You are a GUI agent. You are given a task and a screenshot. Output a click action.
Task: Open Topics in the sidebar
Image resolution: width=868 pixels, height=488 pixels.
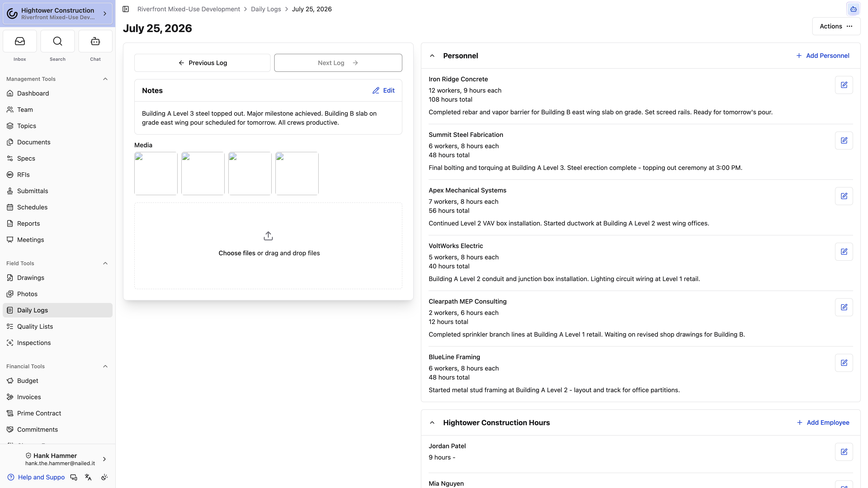58,126
